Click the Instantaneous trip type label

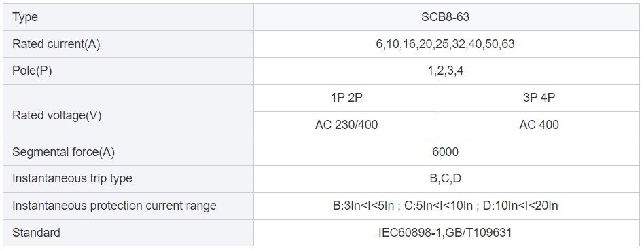coord(72,179)
